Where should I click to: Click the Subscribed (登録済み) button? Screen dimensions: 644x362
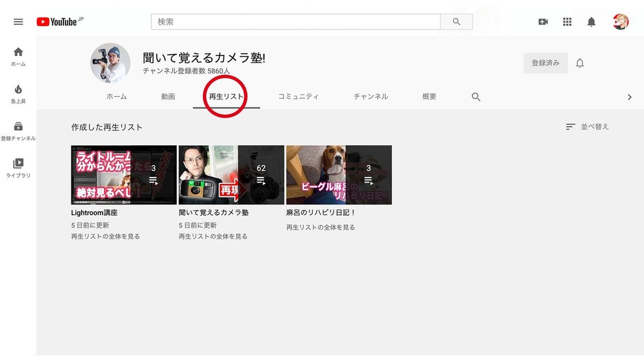tap(545, 63)
